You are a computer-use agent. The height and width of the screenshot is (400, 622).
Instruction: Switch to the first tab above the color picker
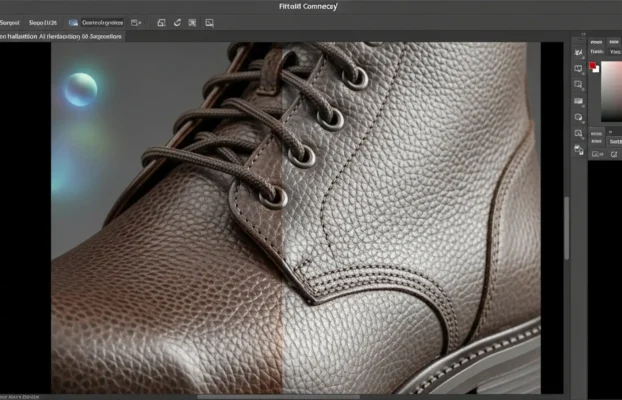tap(596, 42)
